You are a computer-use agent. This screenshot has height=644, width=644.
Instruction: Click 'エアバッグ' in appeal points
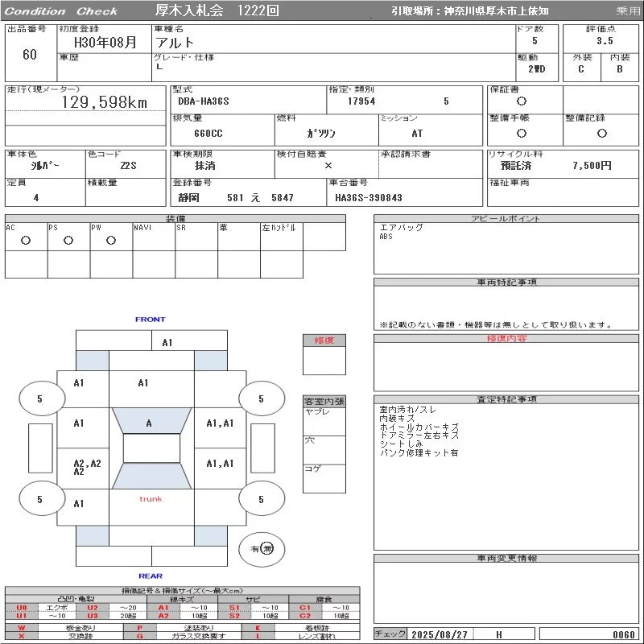(x=401, y=227)
